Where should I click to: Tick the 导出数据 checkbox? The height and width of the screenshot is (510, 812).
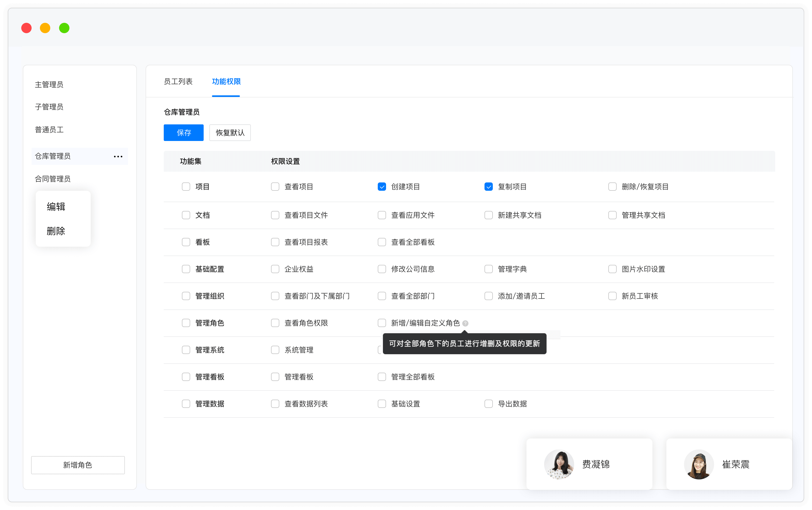[x=488, y=404]
